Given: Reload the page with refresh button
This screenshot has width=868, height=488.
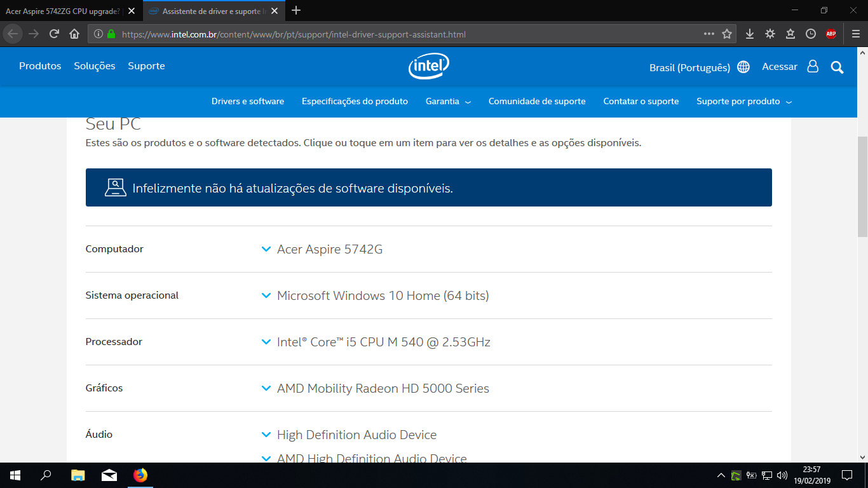Looking at the screenshot, I should (55, 34).
